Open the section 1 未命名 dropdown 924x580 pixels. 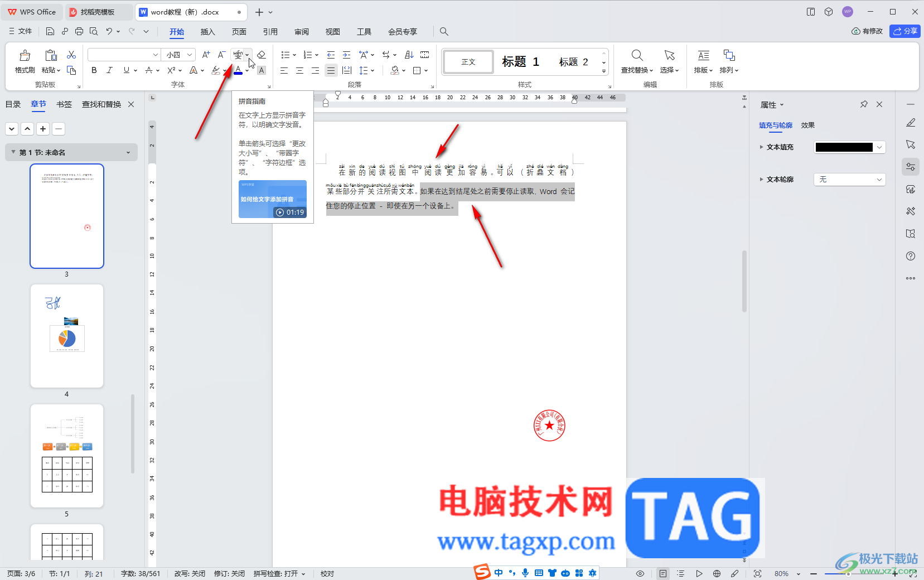[128, 152]
